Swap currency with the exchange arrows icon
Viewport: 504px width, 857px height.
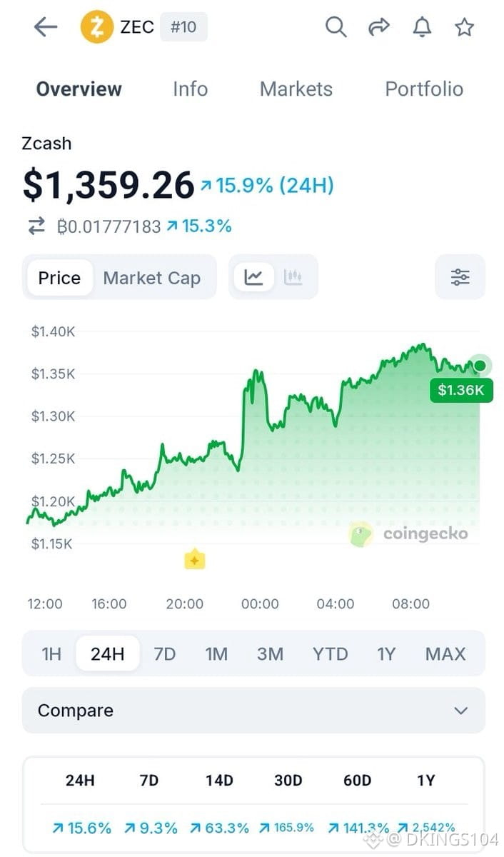point(36,226)
